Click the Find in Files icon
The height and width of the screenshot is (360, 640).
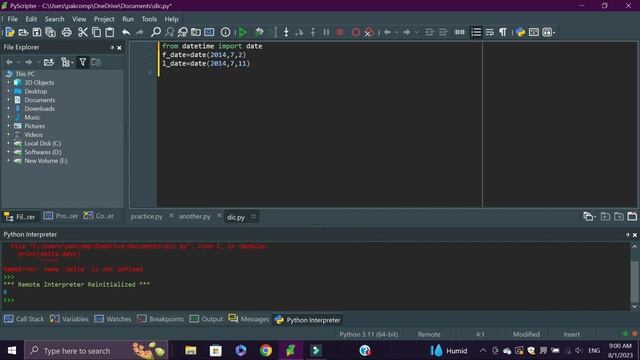click(x=196, y=32)
